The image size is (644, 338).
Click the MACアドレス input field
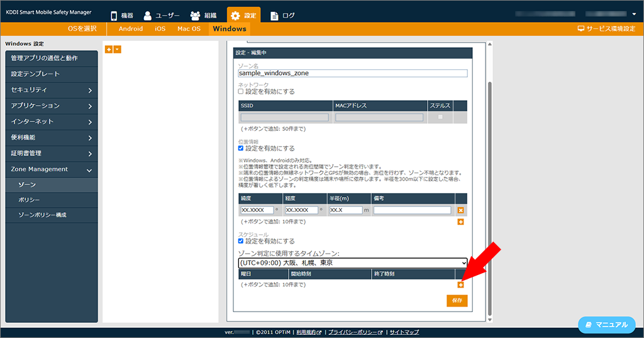pos(379,118)
